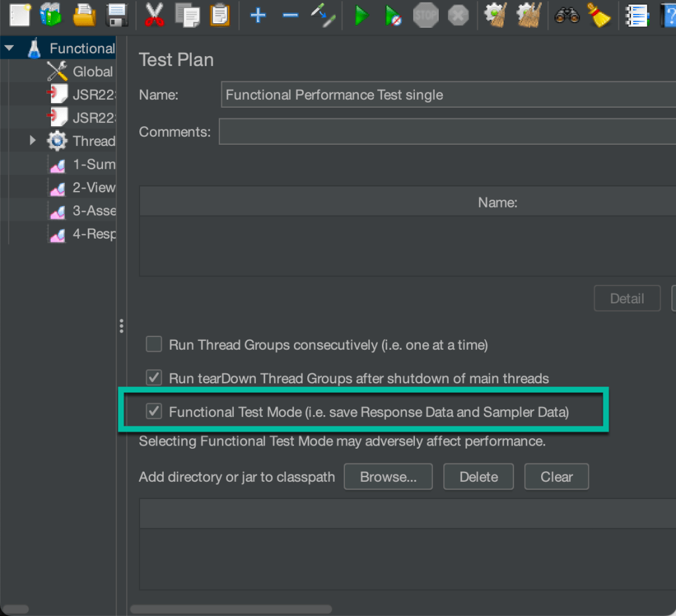
Task: Click the Expand All plus icon
Action: [x=257, y=15]
